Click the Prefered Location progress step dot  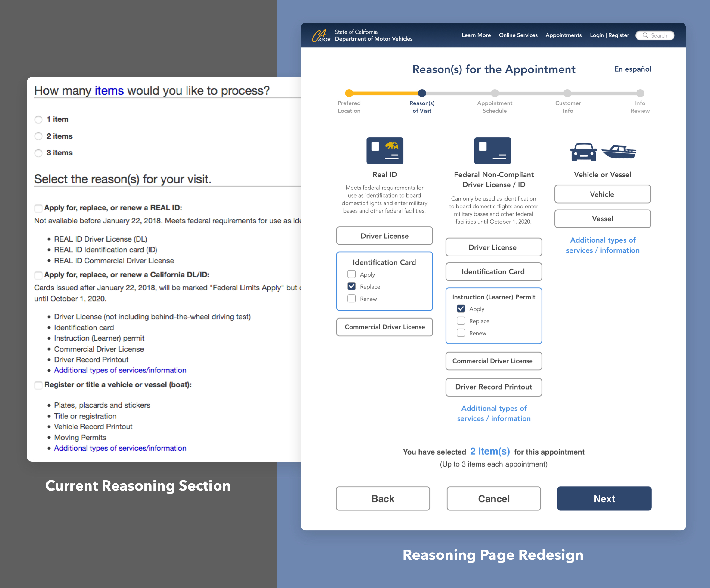[x=349, y=93]
